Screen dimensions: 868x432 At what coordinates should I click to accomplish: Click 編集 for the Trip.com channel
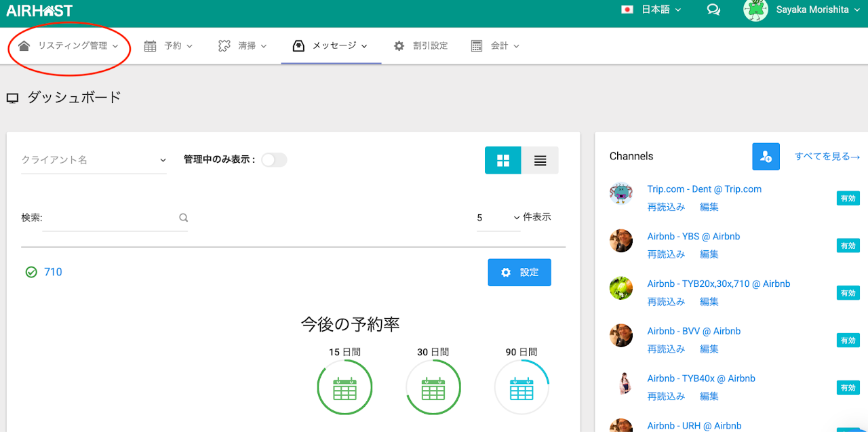[x=709, y=207]
